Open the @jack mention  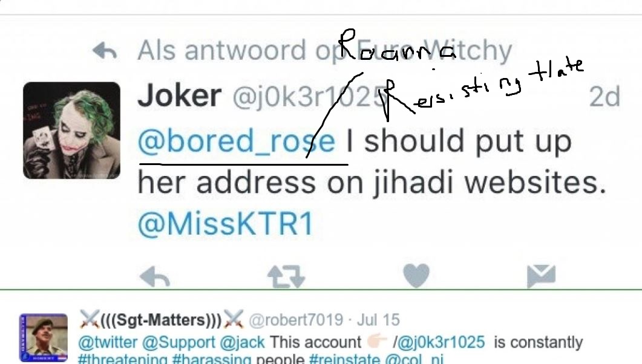pyautogui.click(x=242, y=342)
